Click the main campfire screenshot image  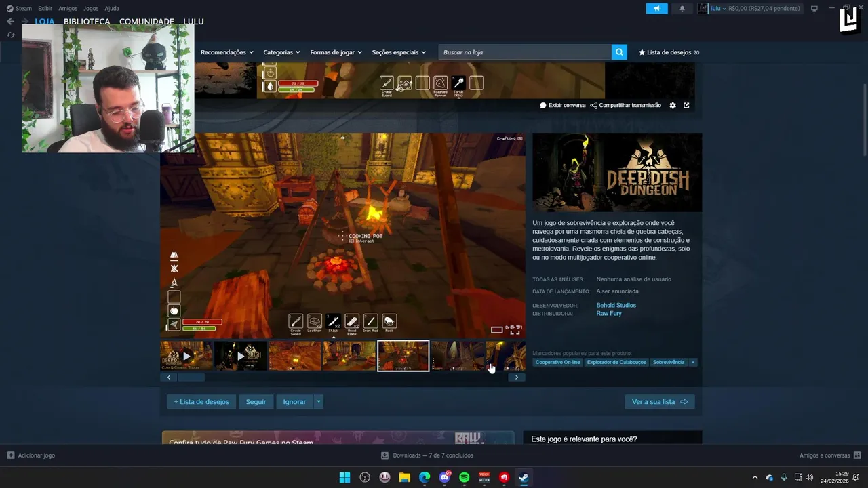[x=342, y=236]
